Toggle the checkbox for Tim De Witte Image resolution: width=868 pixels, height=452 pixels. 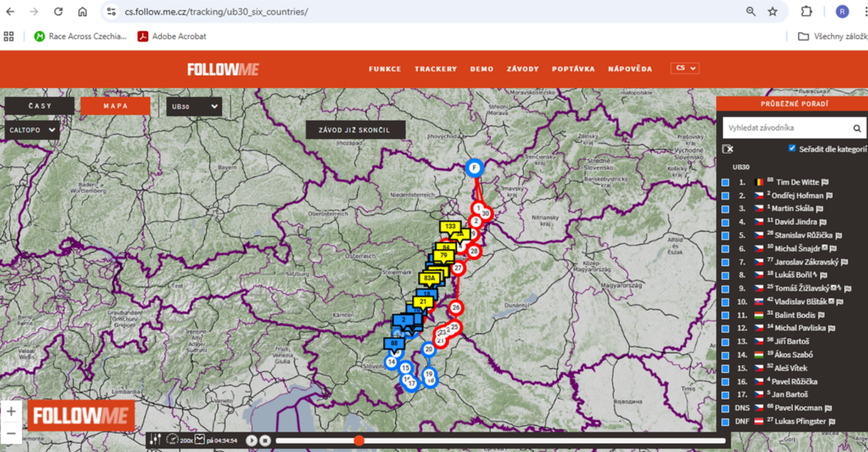[x=726, y=182]
